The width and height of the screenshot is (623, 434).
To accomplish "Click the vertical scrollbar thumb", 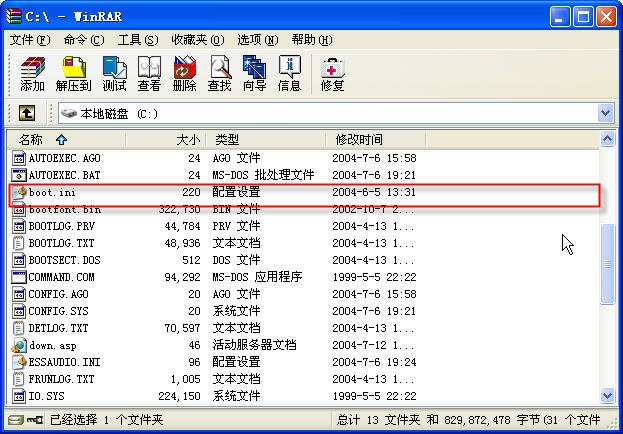I will [607, 264].
